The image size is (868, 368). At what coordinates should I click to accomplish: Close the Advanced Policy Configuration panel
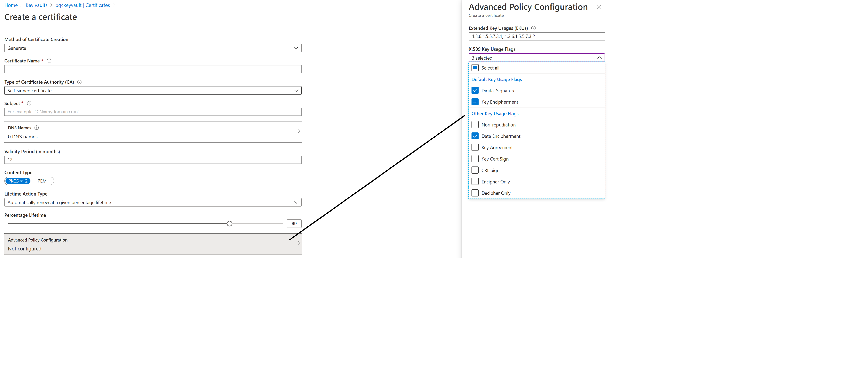(599, 7)
